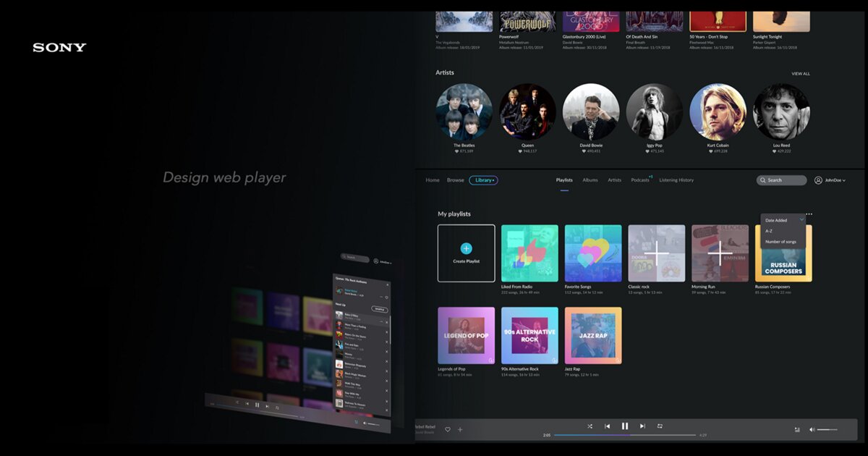Screen dimensions: 868x456
Task: Go to the Home nav item
Action: click(x=433, y=180)
